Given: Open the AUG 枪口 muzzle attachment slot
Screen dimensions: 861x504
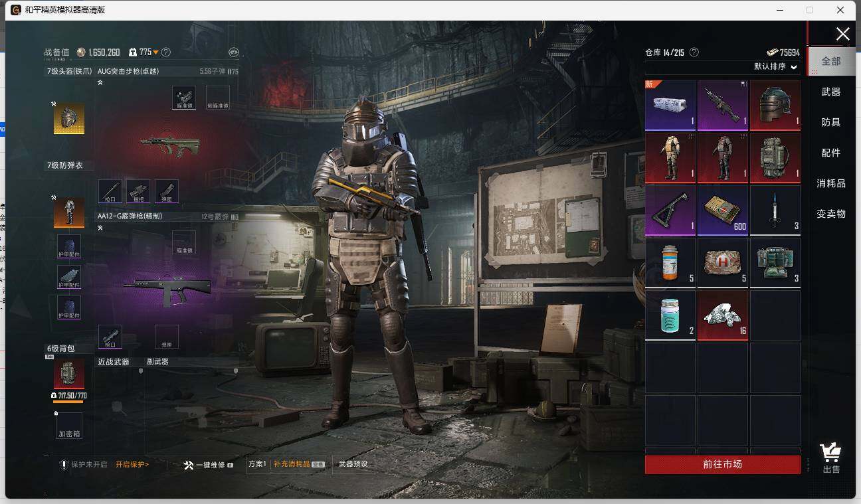Looking at the screenshot, I should click(x=110, y=191).
